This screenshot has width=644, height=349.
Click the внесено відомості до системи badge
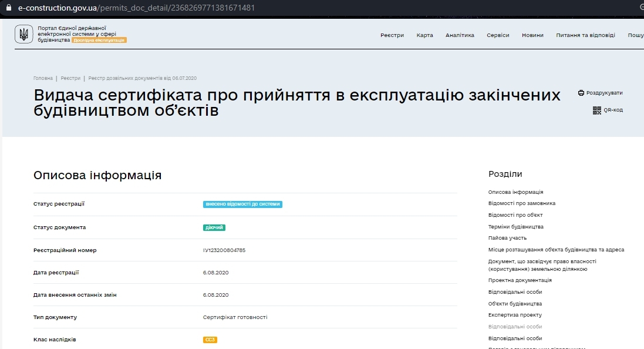pos(242,204)
